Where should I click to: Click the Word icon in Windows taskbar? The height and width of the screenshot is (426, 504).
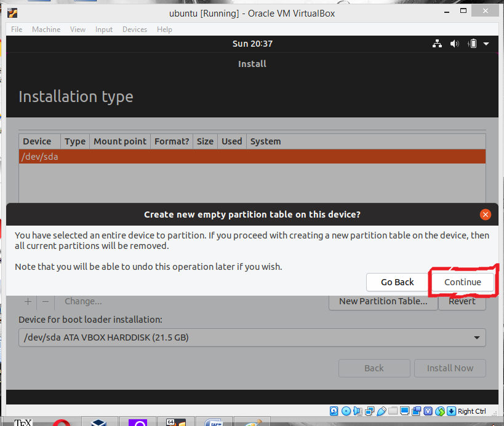pyautogui.click(x=214, y=422)
